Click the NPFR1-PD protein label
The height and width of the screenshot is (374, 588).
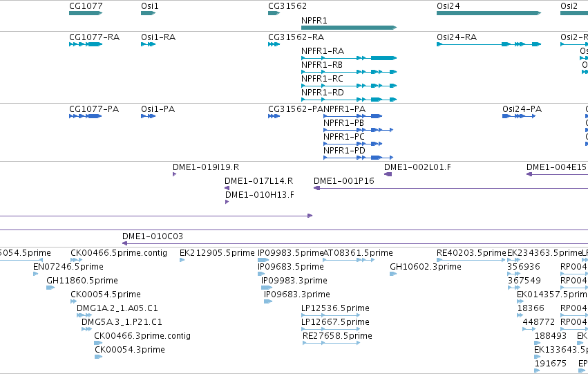point(344,151)
